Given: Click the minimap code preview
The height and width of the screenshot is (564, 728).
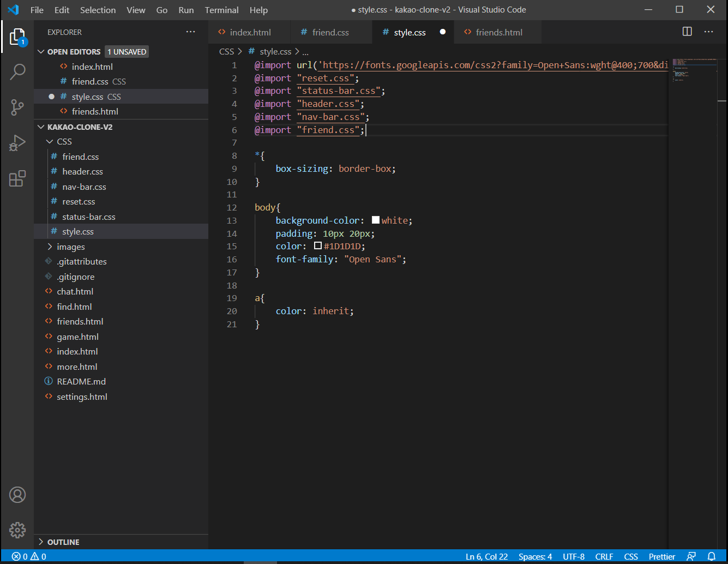Looking at the screenshot, I should coord(694,69).
